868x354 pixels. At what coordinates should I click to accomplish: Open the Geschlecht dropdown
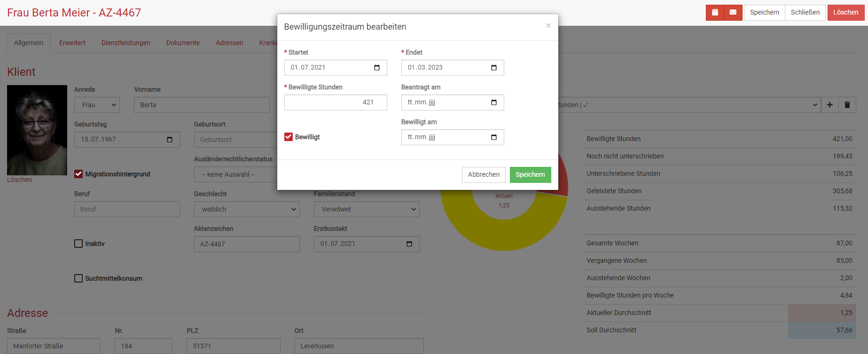tap(246, 209)
